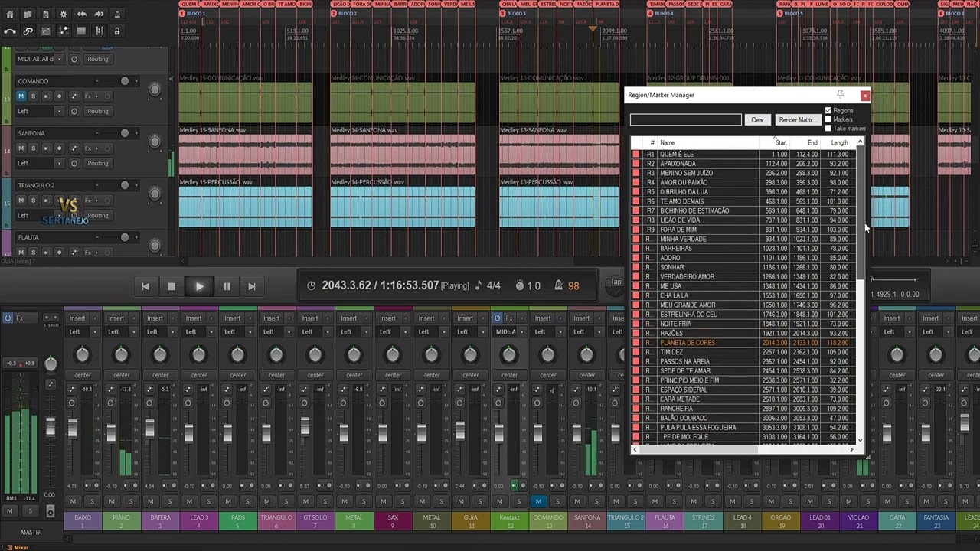Toggle the locking padlock icon
This screenshot has height=551, width=980.
[x=117, y=31]
